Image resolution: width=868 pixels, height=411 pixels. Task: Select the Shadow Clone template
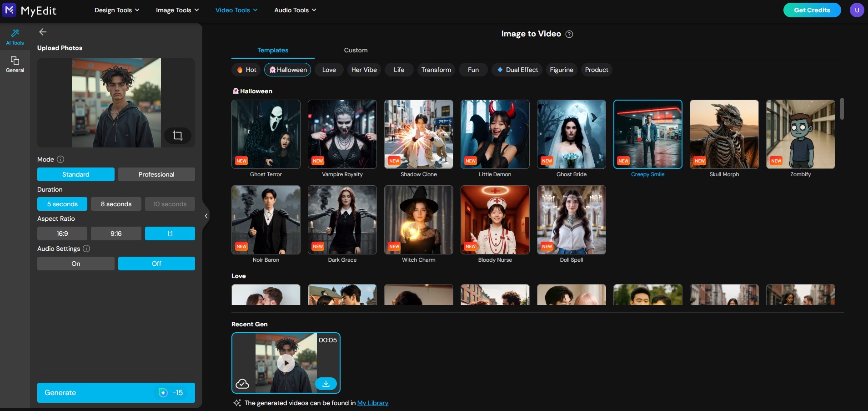coord(419,134)
